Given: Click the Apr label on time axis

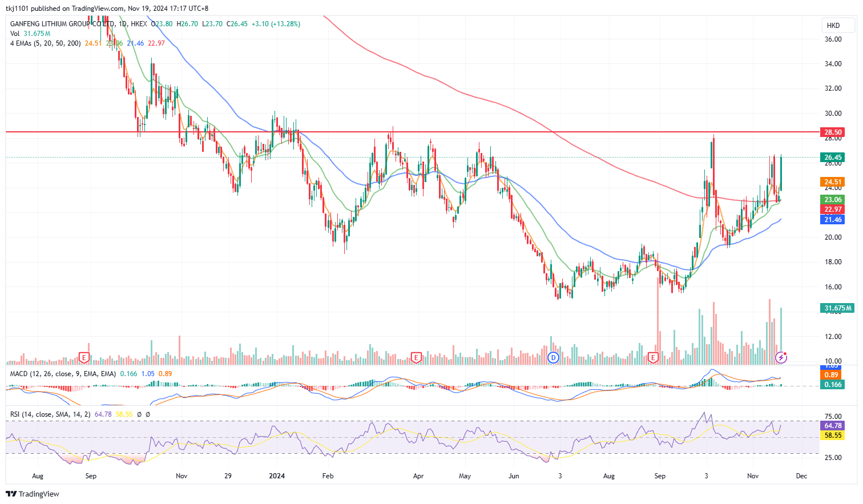Looking at the screenshot, I should [418, 476].
